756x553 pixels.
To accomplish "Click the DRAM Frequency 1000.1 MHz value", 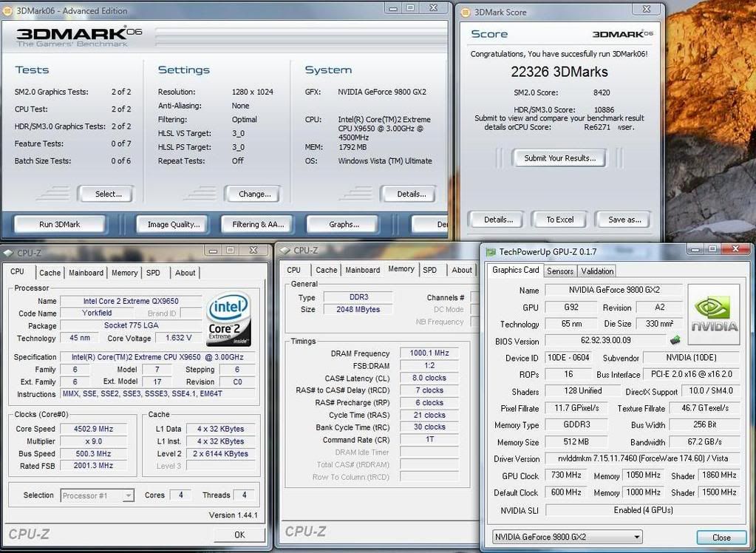I will (429, 353).
